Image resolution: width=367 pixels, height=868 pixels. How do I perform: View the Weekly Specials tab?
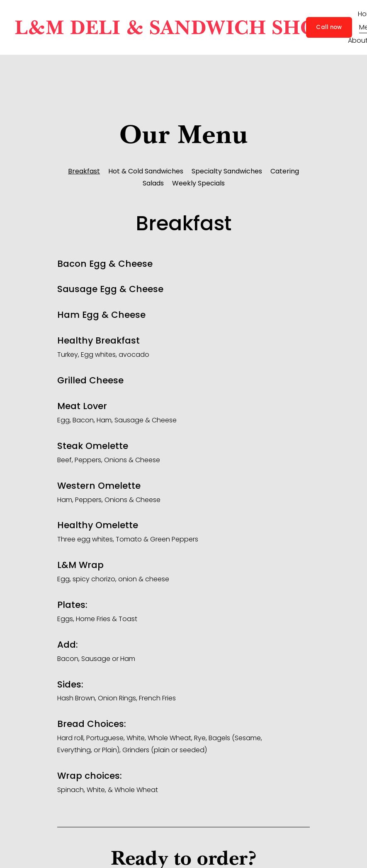click(198, 183)
